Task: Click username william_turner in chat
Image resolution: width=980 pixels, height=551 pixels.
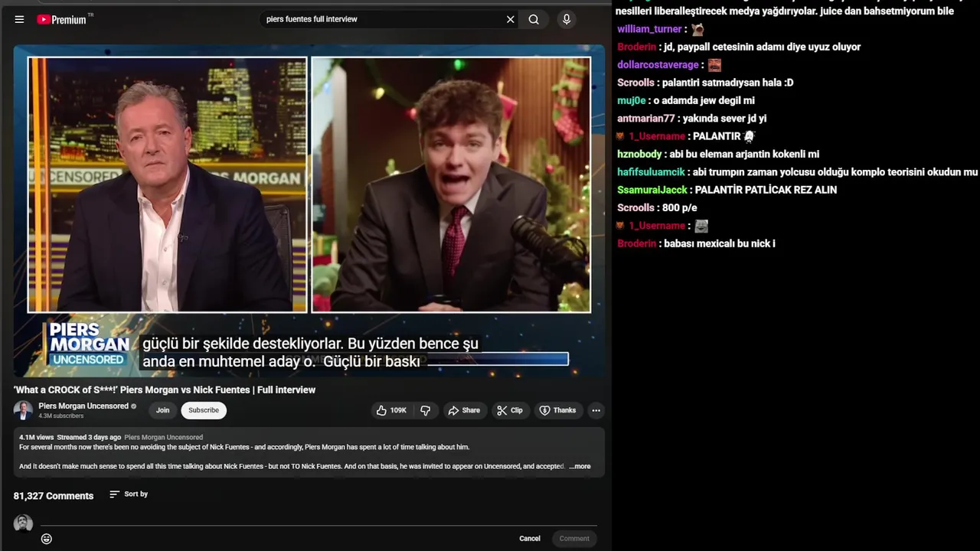Action: coord(649,29)
